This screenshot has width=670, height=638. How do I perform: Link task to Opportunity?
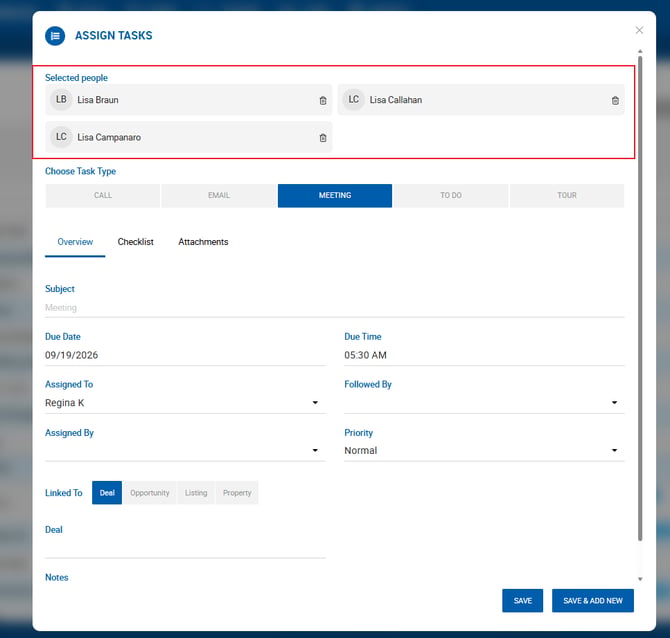150,493
